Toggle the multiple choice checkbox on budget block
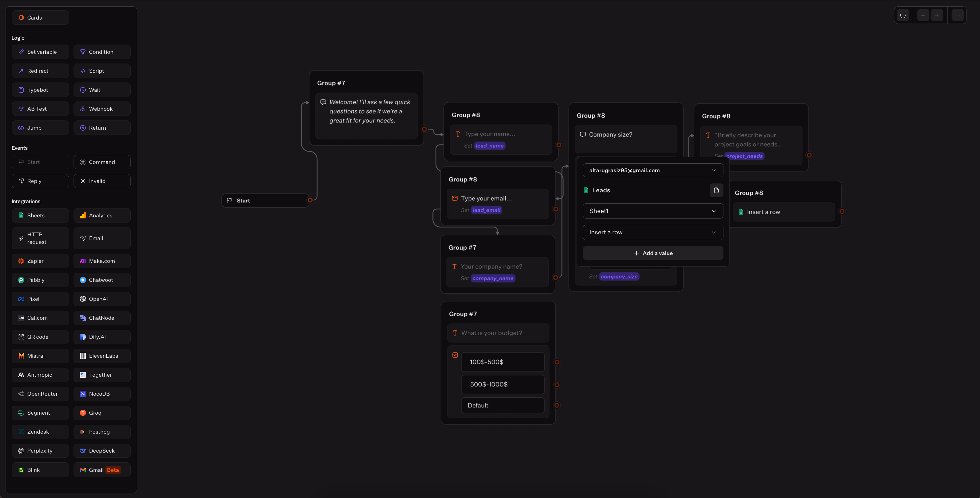The height and width of the screenshot is (498, 980). click(455, 355)
